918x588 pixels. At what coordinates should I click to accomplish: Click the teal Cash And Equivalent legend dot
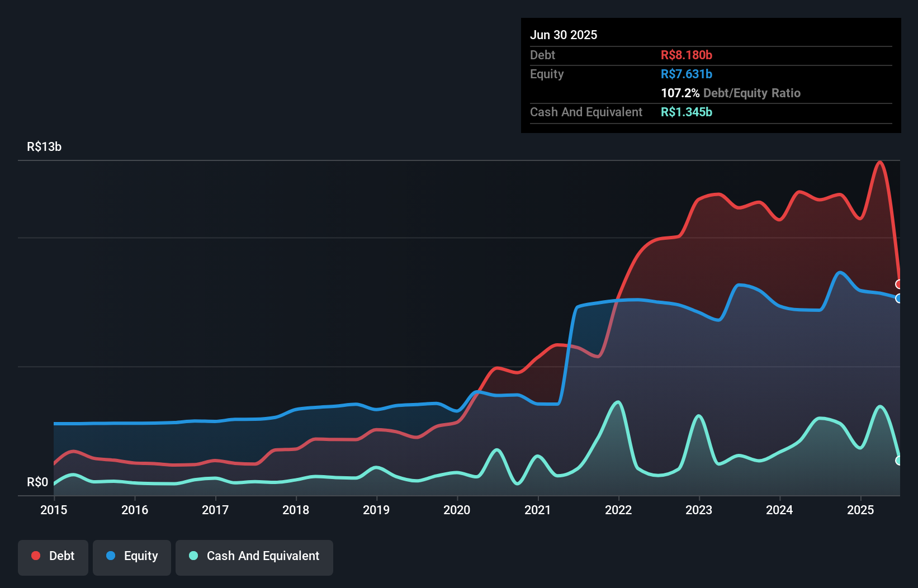pos(193,556)
